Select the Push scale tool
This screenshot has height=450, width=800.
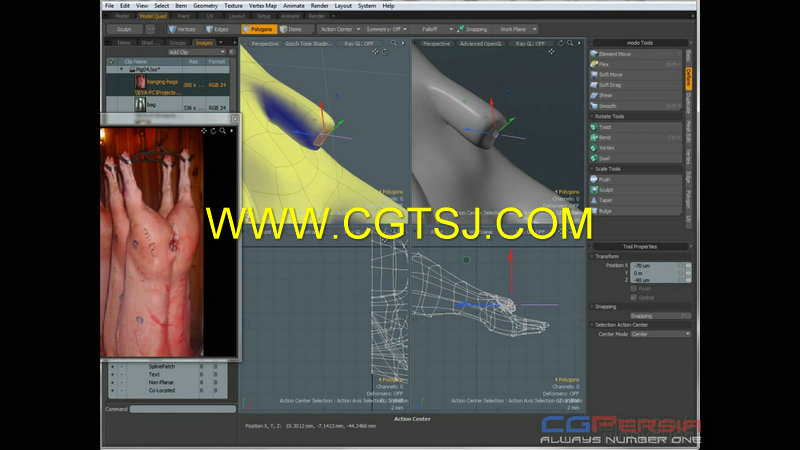[x=636, y=180]
